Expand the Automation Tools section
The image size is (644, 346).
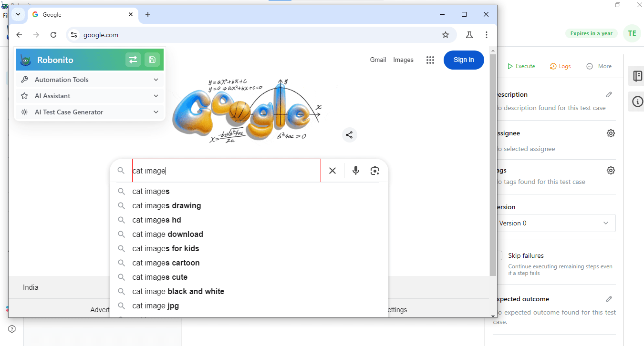click(90, 80)
